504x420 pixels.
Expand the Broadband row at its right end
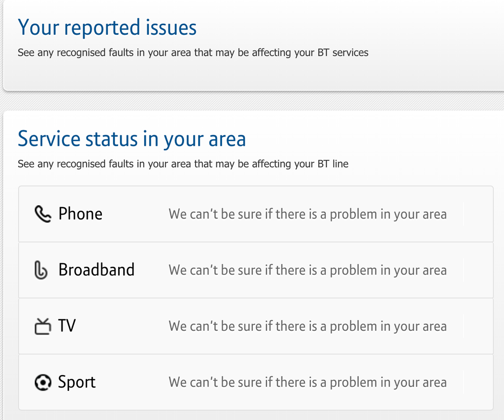point(477,270)
